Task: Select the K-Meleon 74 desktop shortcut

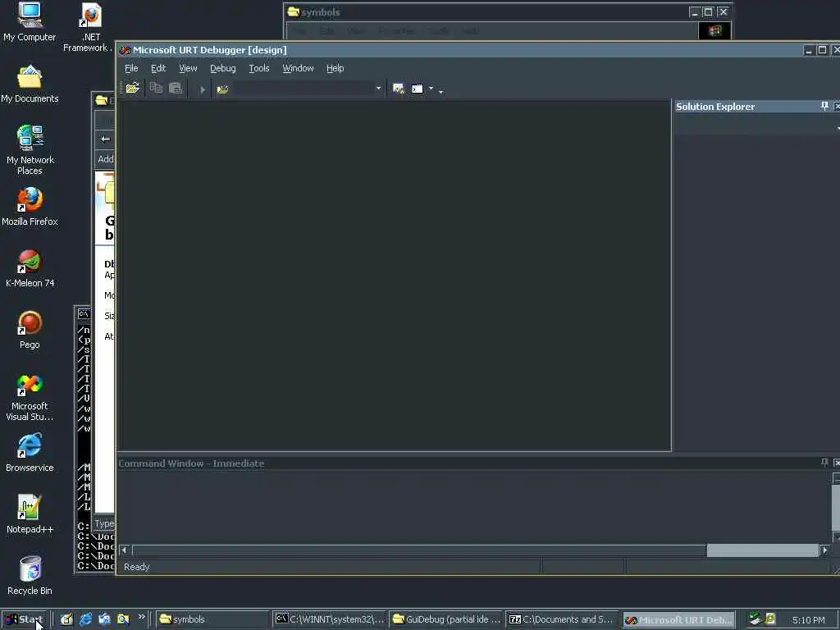Action: point(30,269)
